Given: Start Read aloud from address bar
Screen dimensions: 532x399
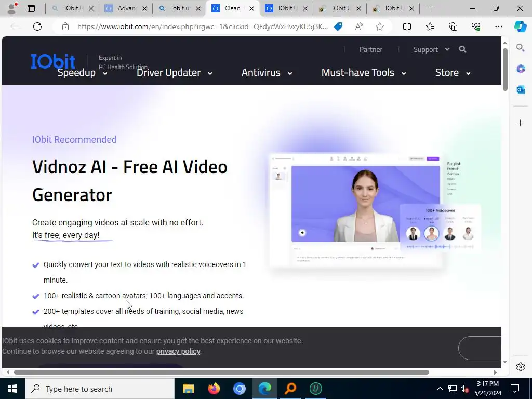Looking at the screenshot, I should pos(359,26).
